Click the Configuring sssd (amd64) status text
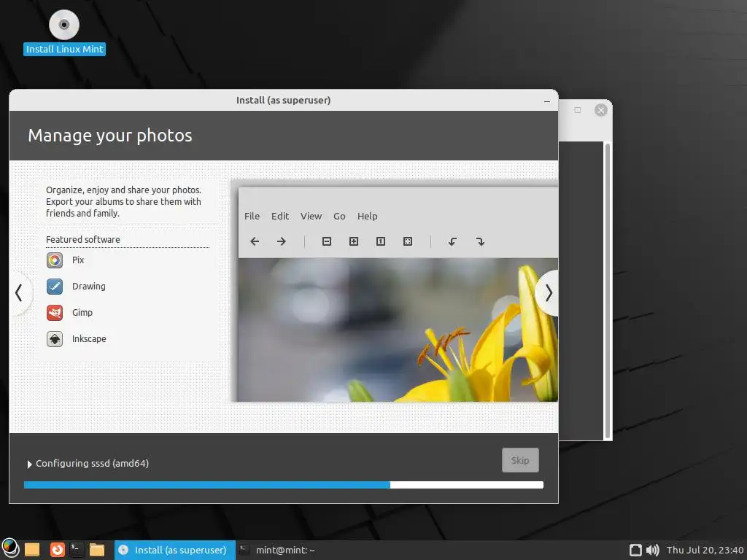The height and width of the screenshot is (560, 747). coord(93,463)
